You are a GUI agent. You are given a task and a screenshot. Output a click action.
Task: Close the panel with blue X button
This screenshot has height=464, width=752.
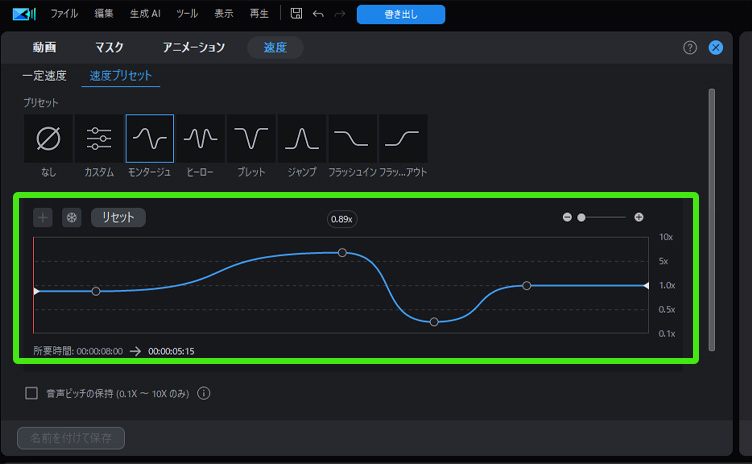(x=716, y=48)
